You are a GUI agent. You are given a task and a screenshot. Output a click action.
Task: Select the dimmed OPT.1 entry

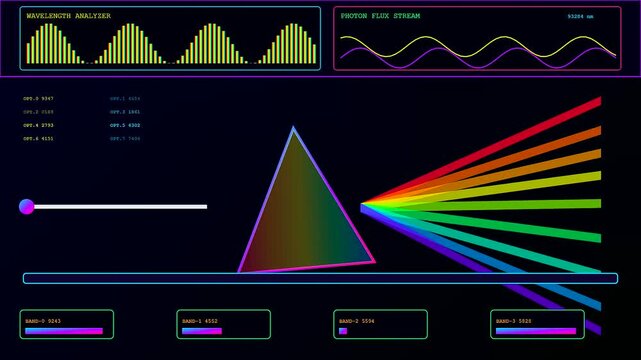tap(125, 98)
